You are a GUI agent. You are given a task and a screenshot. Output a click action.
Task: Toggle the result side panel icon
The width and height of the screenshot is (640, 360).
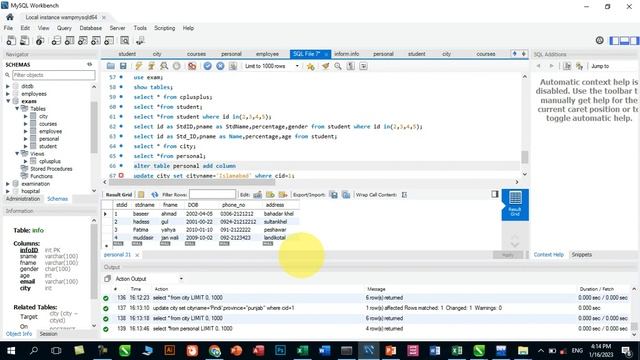(x=495, y=194)
